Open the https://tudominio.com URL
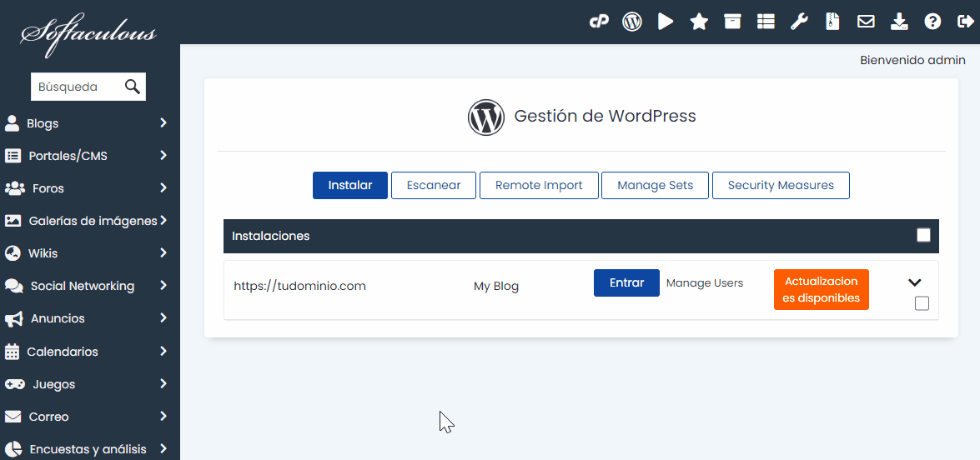Viewport: 980px width, 460px height. pyautogui.click(x=299, y=286)
